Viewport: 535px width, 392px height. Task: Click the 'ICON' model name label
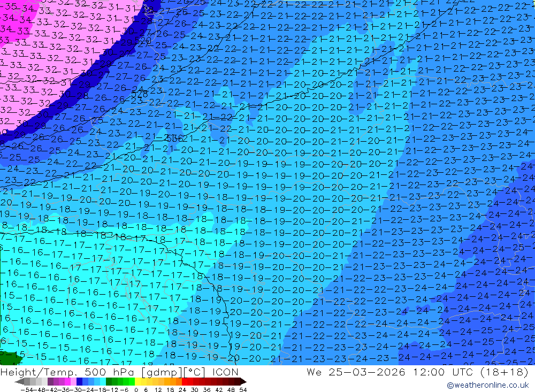click(225, 372)
